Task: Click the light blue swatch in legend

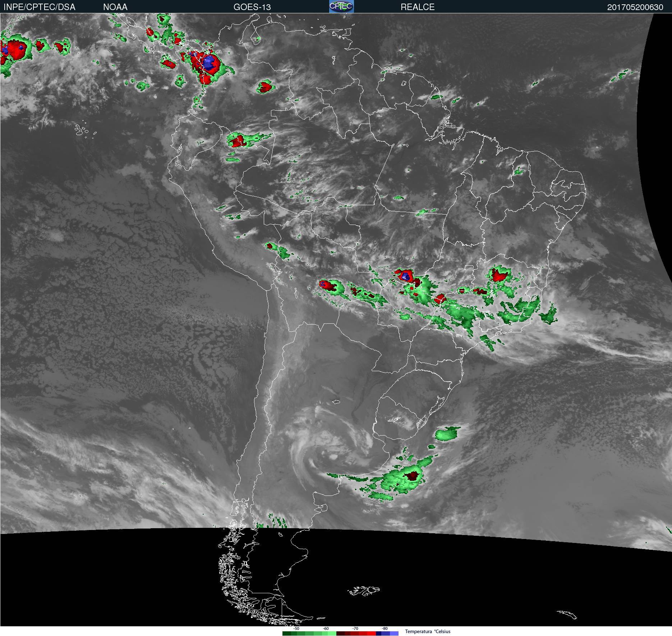Action: pyautogui.click(x=394, y=633)
